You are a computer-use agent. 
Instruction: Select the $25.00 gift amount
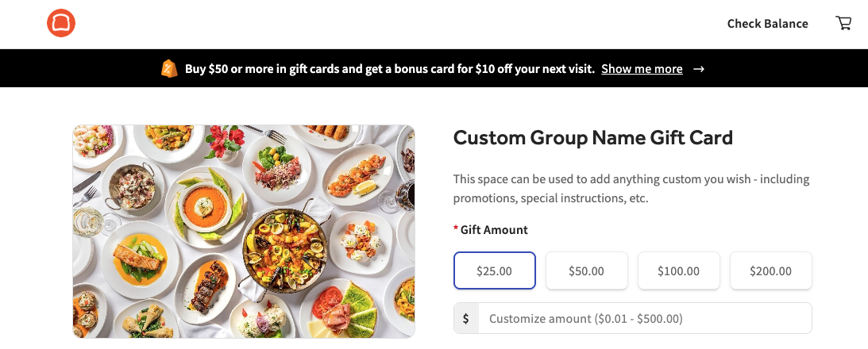[x=494, y=270]
